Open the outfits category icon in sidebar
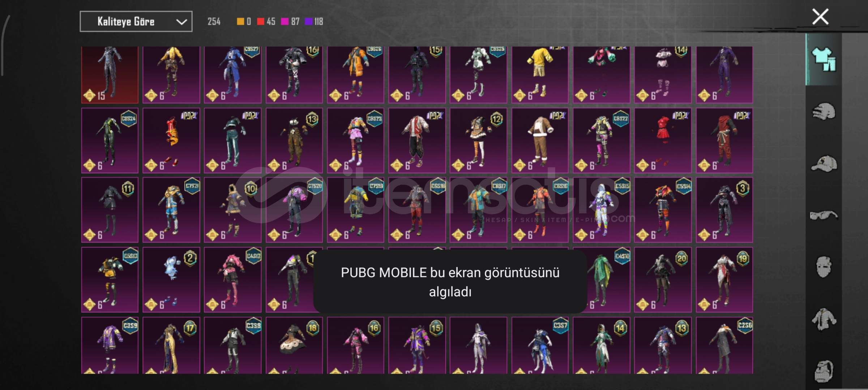 (824, 60)
